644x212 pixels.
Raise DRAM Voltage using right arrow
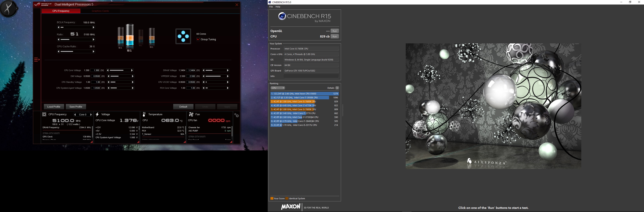[x=228, y=70]
